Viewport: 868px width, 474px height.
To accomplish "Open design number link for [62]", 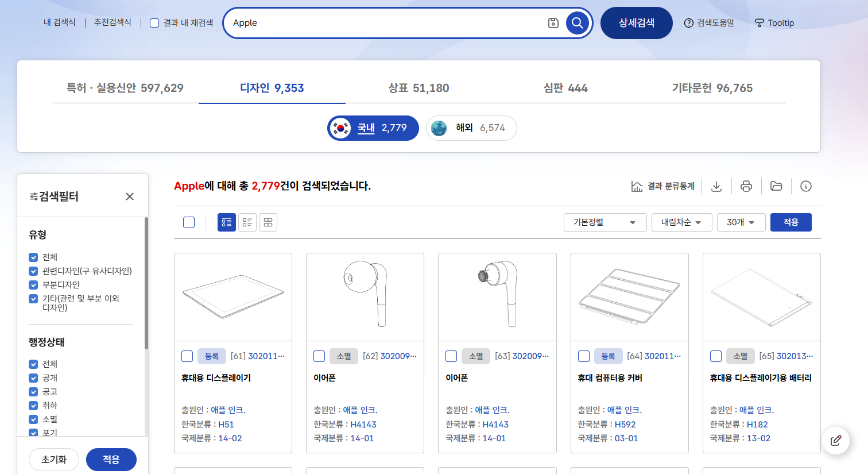I will coord(398,356).
